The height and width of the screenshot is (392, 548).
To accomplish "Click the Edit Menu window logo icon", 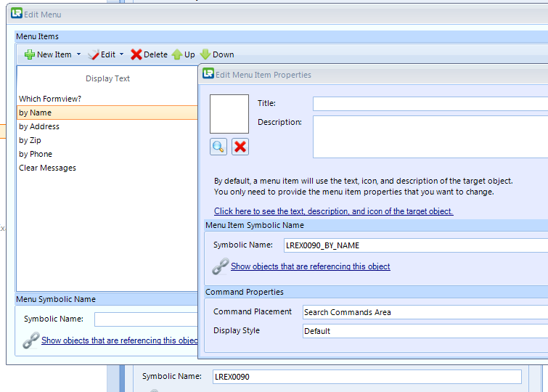I will click(x=17, y=13).
